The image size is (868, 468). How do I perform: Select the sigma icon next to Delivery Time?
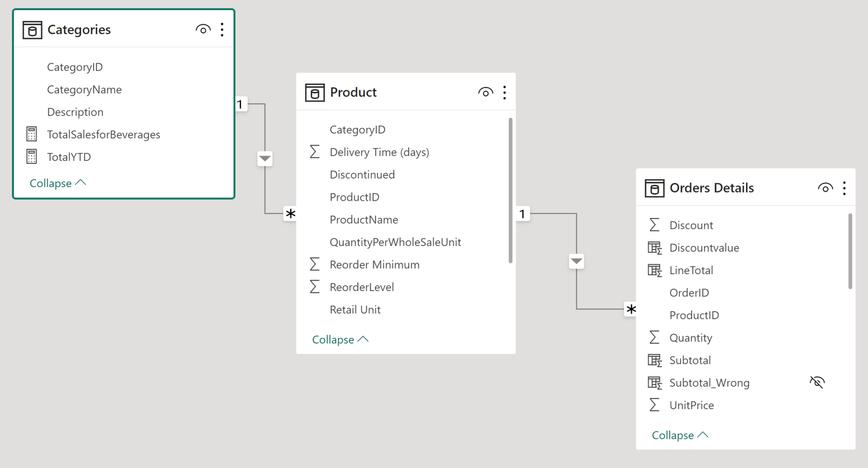click(x=314, y=152)
